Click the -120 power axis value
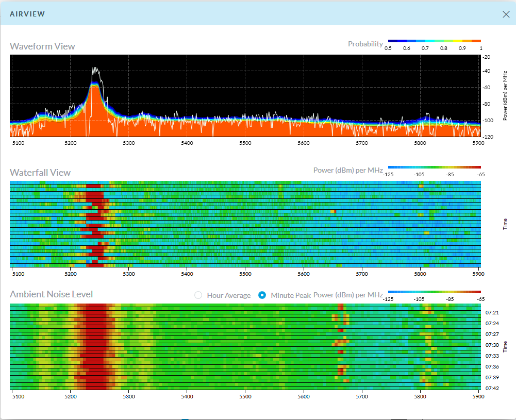The width and height of the screenshot is (516, 420). pos(488,137)
